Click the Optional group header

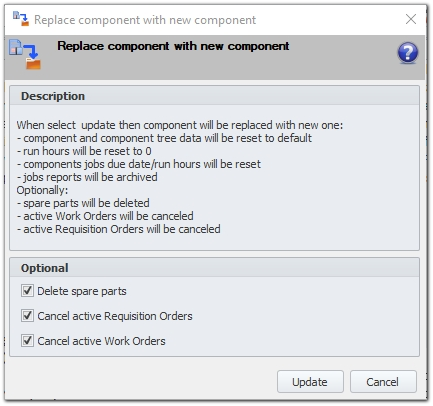point(214,268)
